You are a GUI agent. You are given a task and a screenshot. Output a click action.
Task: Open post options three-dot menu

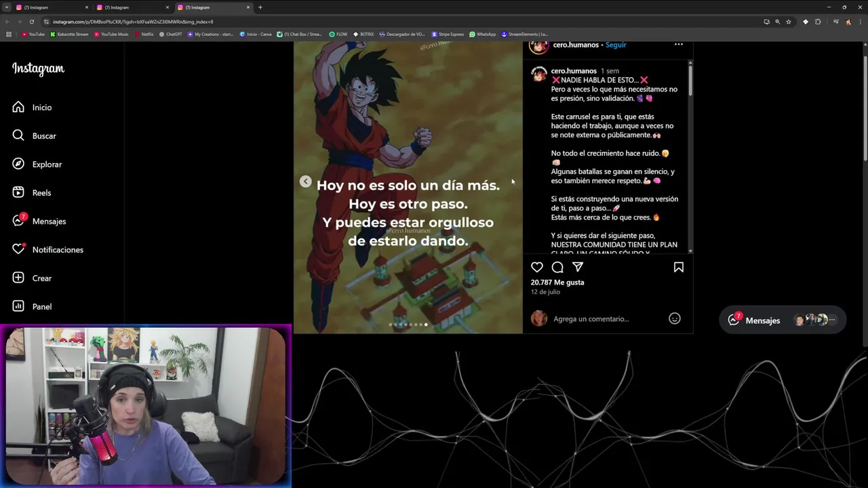tap(678, 45)
